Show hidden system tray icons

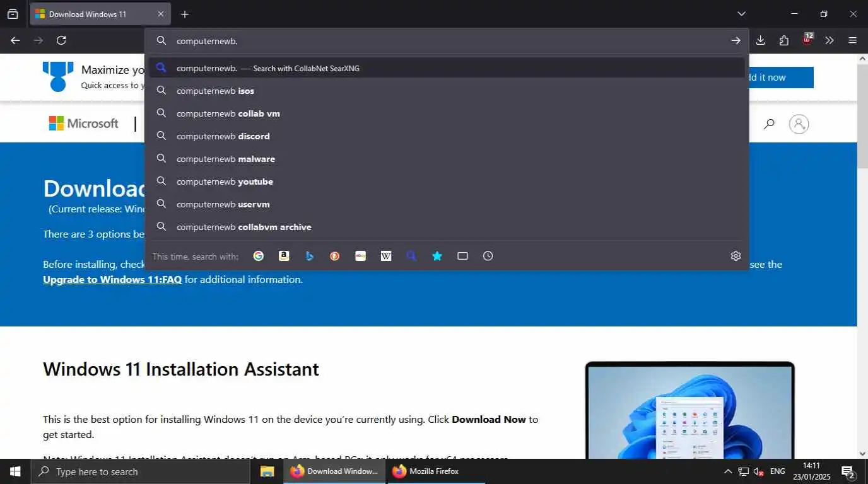727,471
